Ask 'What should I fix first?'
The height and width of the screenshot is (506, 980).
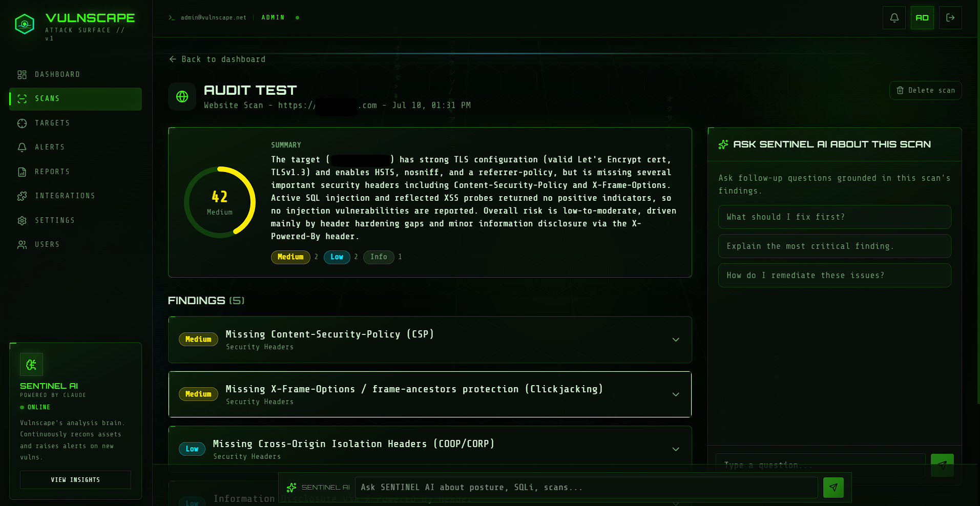(835, 217)
